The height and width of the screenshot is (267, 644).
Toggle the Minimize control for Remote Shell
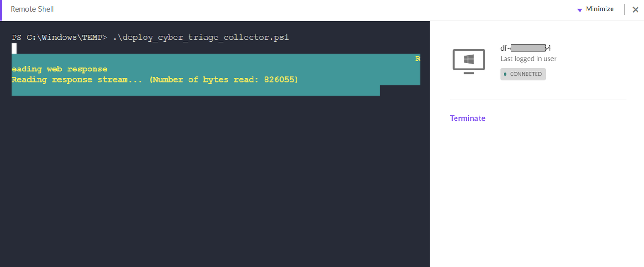(600, 9)
